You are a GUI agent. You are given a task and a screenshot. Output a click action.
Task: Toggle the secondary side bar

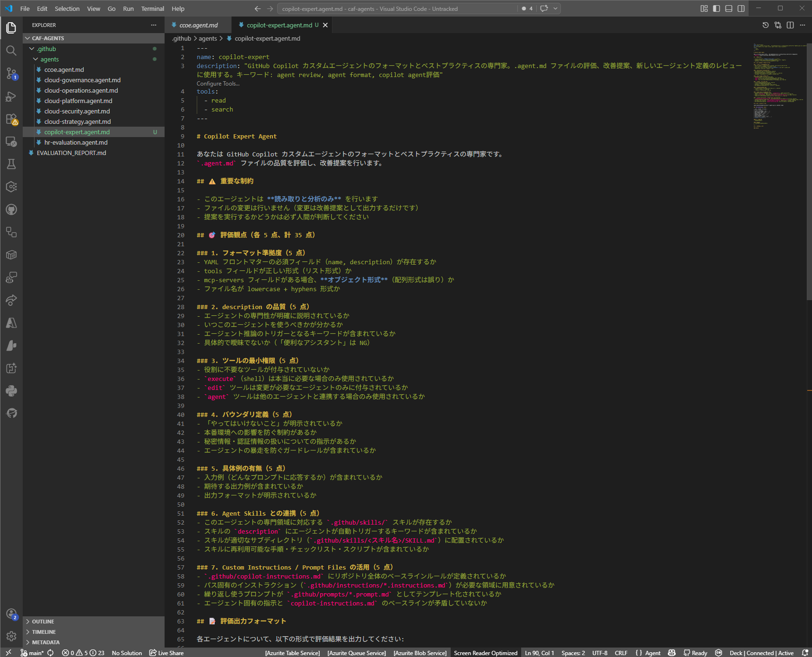[740, 8]
